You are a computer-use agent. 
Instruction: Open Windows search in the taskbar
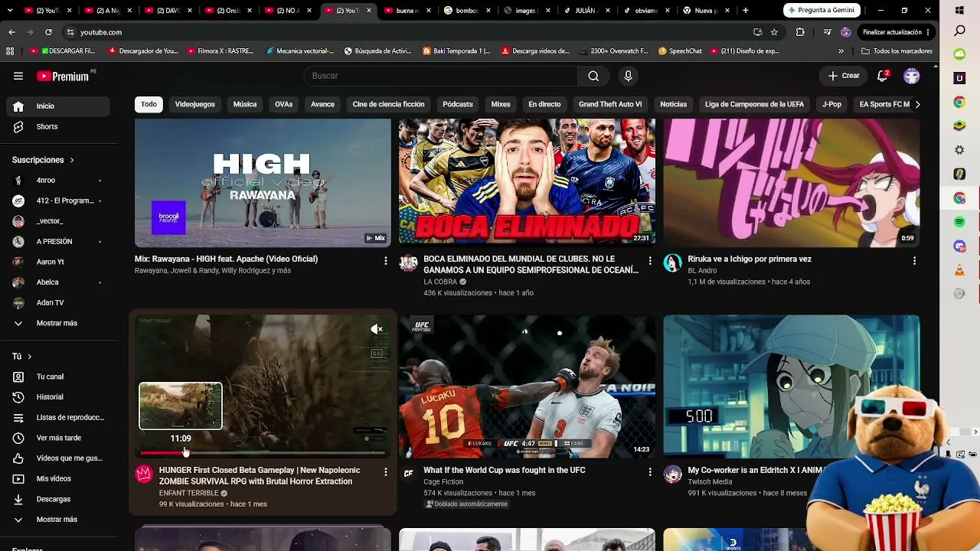coord(959,31)
